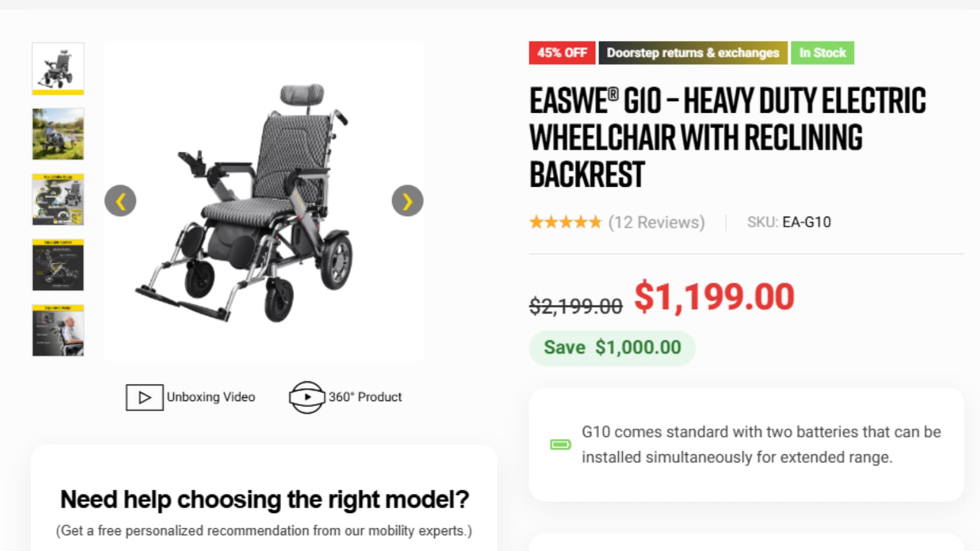
Task: Click the SKU EA-G10 text
Action: click(789, 222)
